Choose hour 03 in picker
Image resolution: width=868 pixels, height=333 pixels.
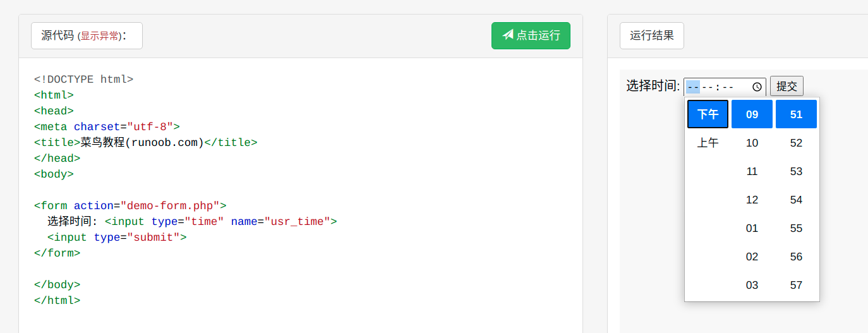pyautogui.click(x=752, y=285)
